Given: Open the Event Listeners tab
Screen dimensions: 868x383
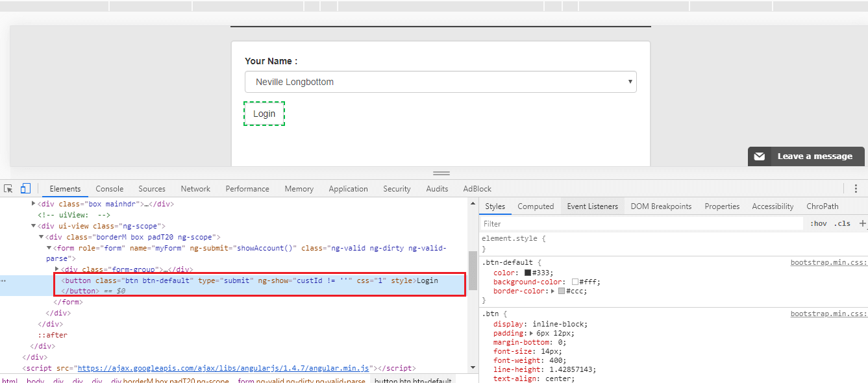Looking at the screenshot, I should click(593, 206).
